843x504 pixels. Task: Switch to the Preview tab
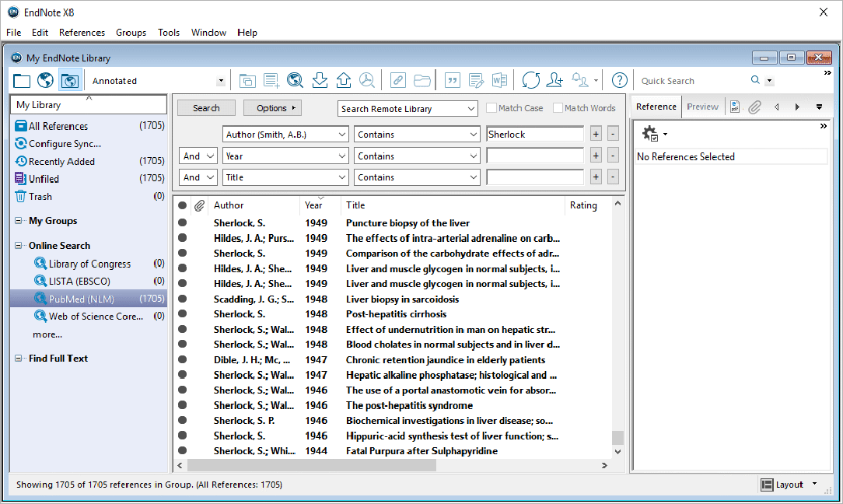(702, 107)
